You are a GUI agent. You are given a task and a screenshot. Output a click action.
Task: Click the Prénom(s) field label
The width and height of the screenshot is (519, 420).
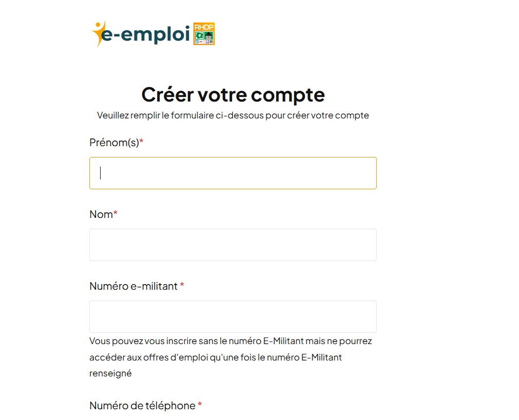(114, 143)
